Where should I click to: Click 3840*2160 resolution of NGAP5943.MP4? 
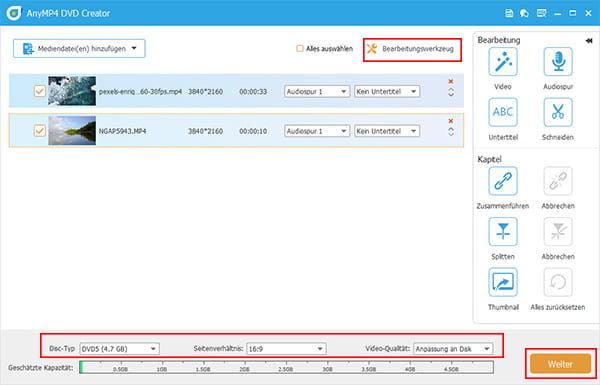pos(205,131)
